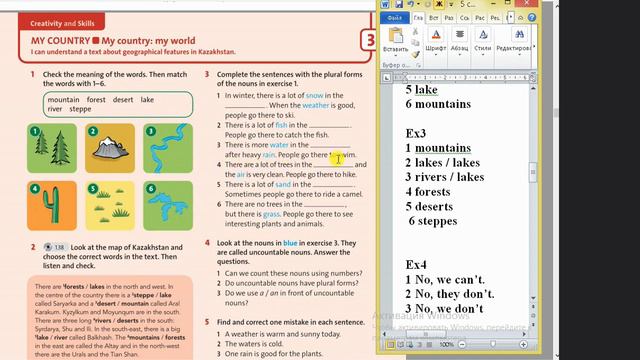Click the Previous Page double-arrow button

(533, 307)
